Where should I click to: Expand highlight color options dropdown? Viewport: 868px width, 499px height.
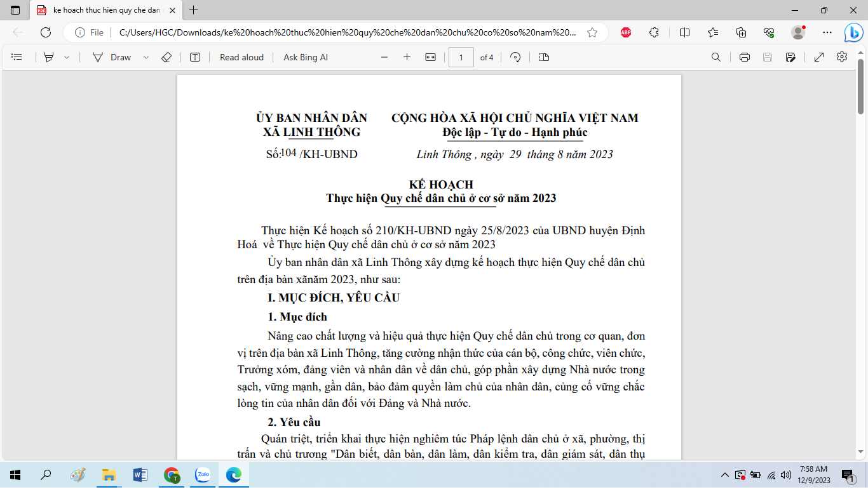pyautogui.click(x=67, y=57)
